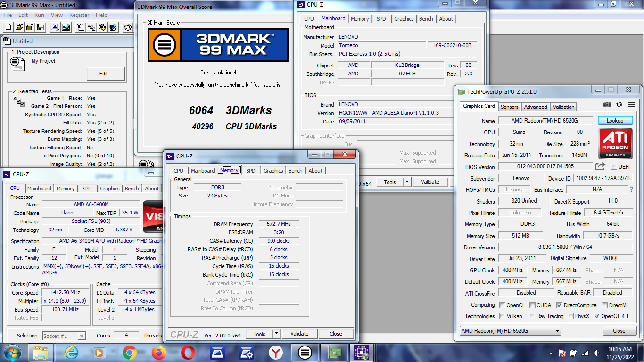Toggle the Vulkan checkbox
The height and width of the screenshot is (362, 644).
pyautogui.click(x=502, y=316)
